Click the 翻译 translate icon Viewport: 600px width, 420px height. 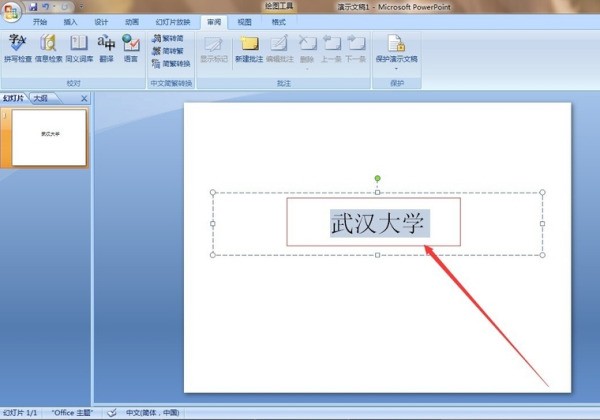[106, 47]
